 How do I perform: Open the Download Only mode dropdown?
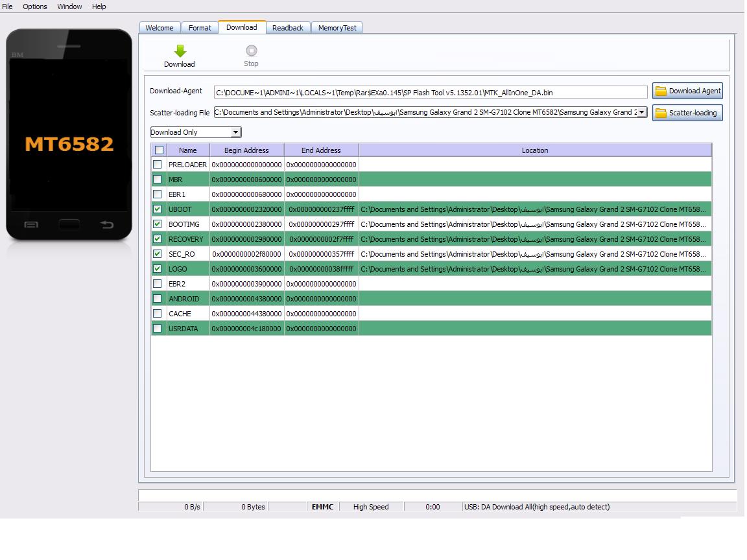point(196,132)
